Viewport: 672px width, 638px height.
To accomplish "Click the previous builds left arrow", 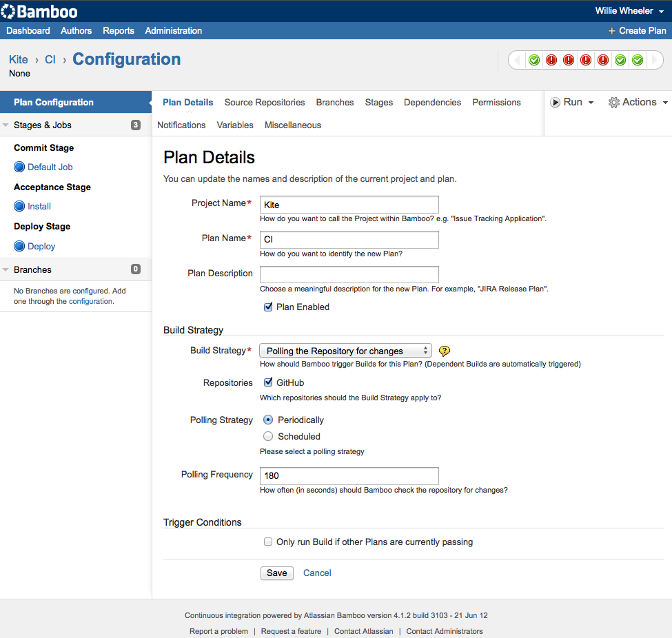I will pos(518,60).
